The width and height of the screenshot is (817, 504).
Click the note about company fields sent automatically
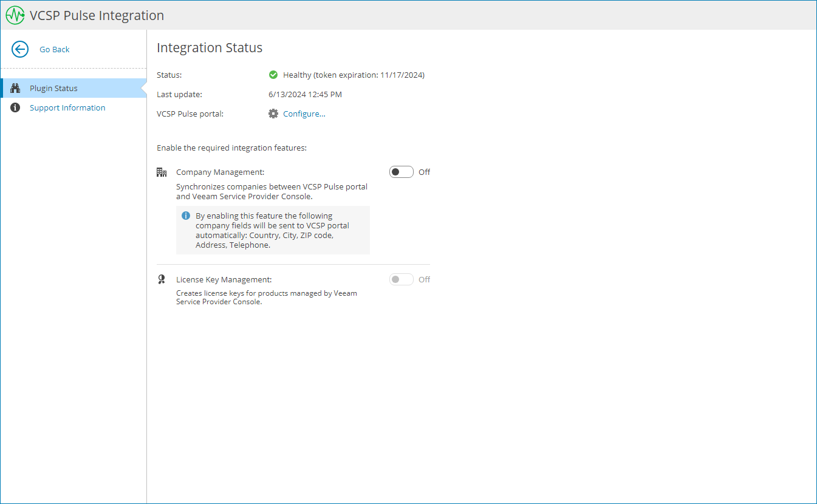273,230
